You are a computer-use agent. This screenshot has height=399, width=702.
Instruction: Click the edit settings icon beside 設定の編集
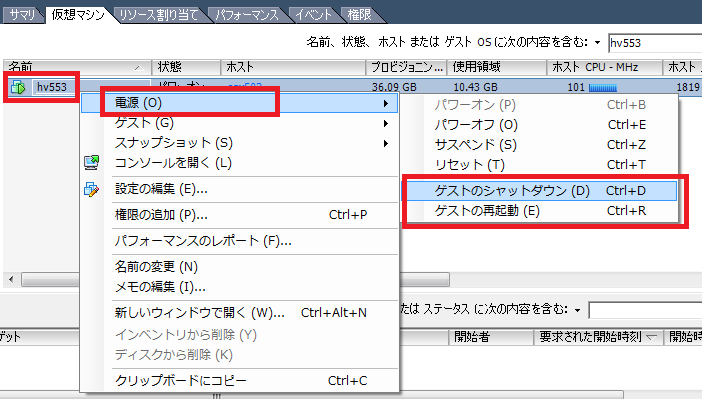coord(91,189)
